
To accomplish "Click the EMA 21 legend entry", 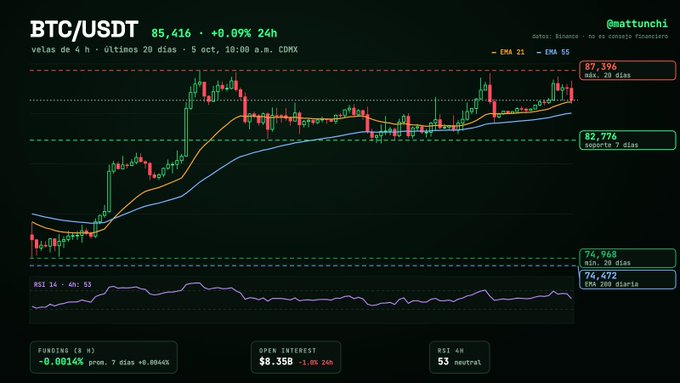I will (508, 52).
